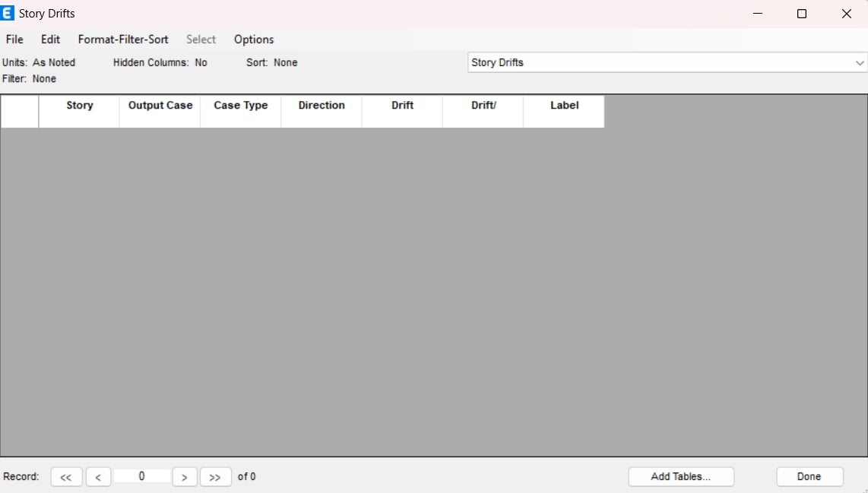Maximize the Story Drifts window
This screenshot has width=868, height=493.
[x=801, y=14]
